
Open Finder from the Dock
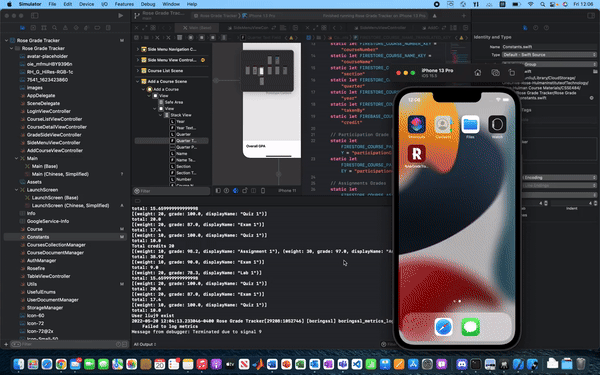point(18,364)
